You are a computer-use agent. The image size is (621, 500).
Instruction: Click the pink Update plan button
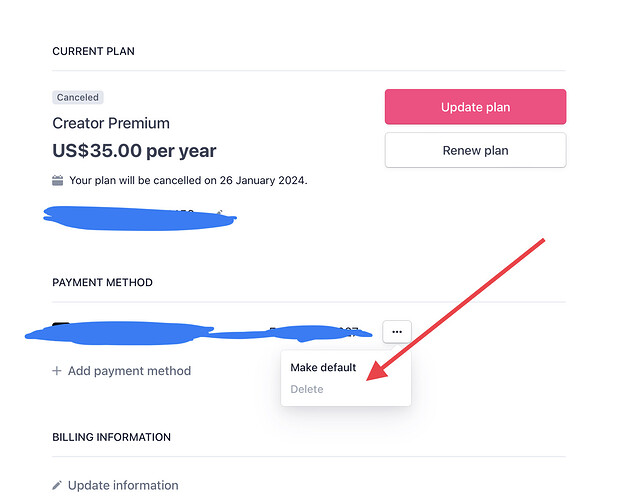point(475,107)
